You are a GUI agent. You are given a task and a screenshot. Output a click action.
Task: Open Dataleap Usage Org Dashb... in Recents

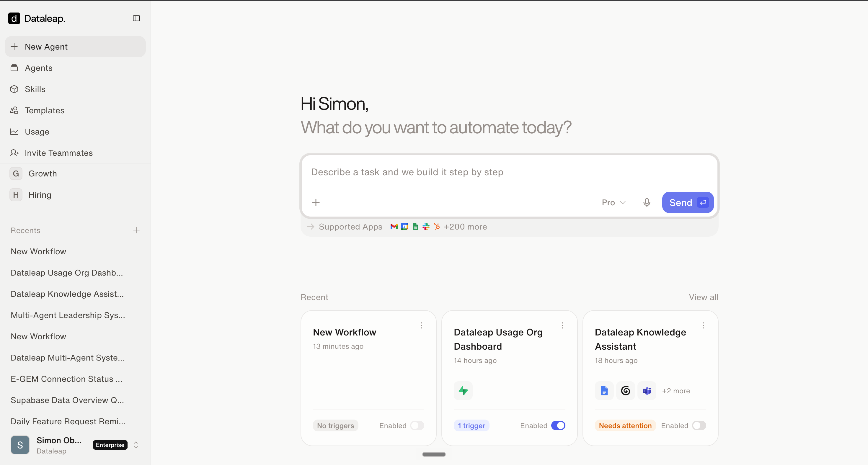(x=67, y=272)
